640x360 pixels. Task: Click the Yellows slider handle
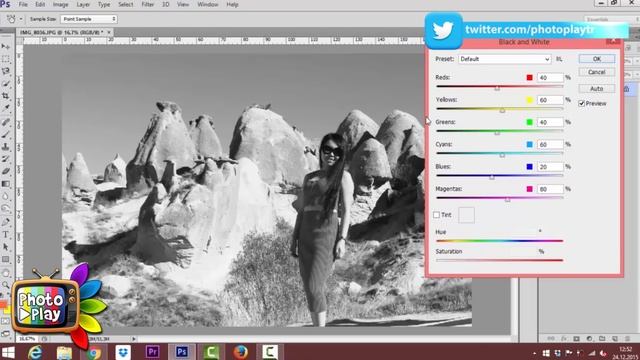pos(502,111)
